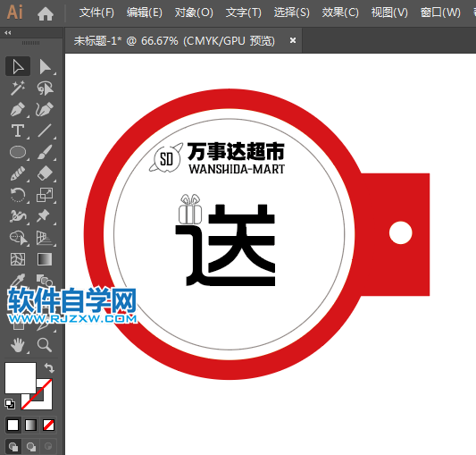Open the 编辑(E) menu

click(145, 13)
